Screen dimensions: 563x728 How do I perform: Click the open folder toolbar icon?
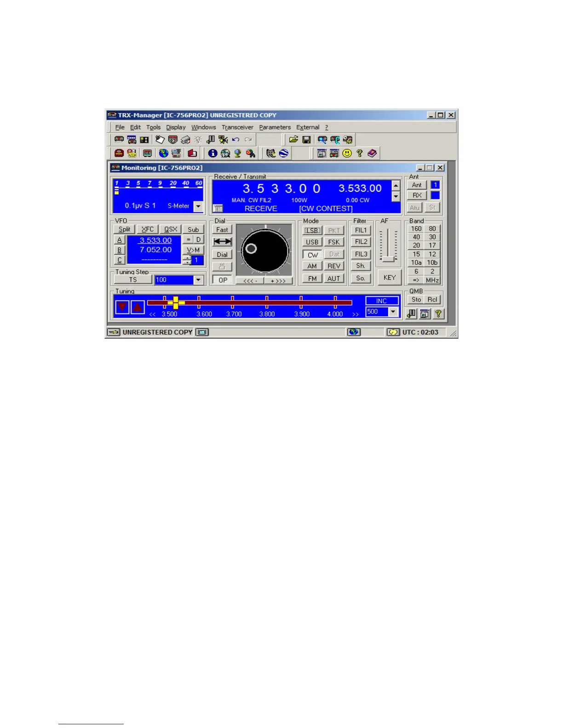293,140
